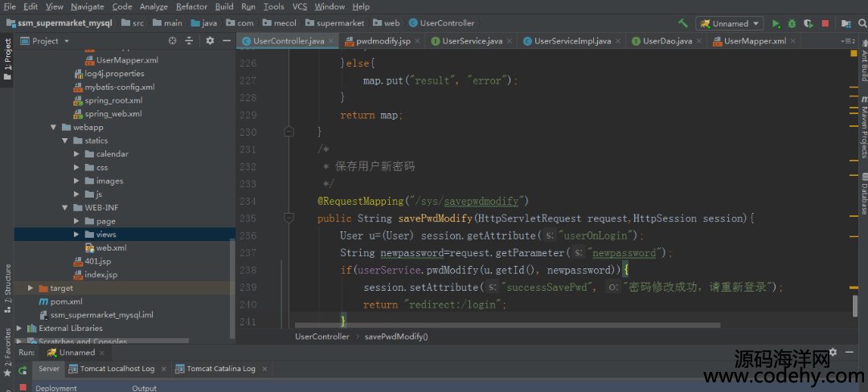Open the VCS menu

click(300, 6)
